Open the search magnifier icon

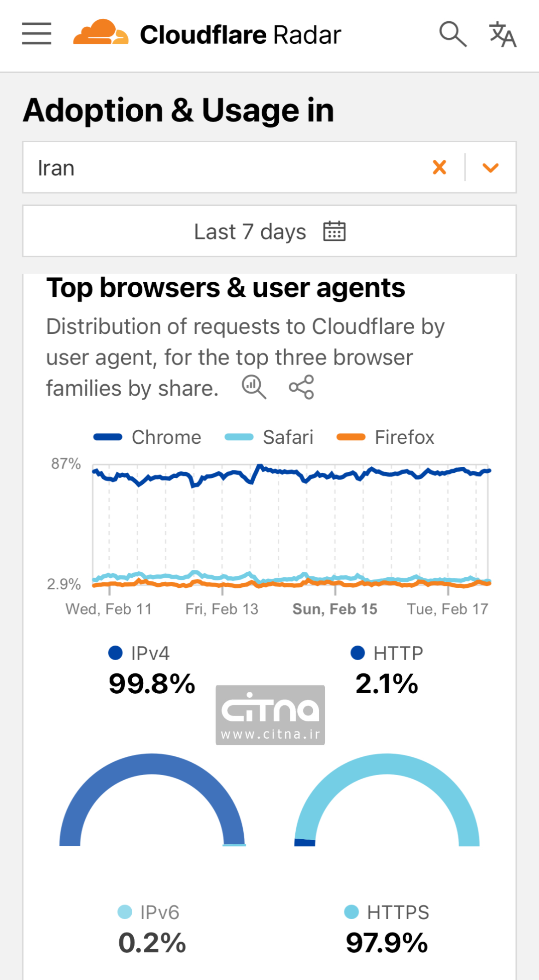(x=453, y=34)
